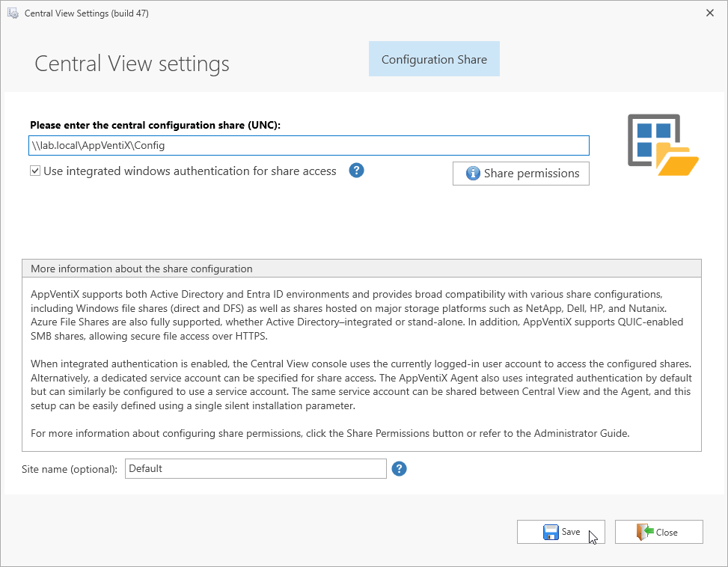The height and width of the screenshot is (567, 728).
Task: Click the help icon next to integrated authentication
Action: [356, 171]
